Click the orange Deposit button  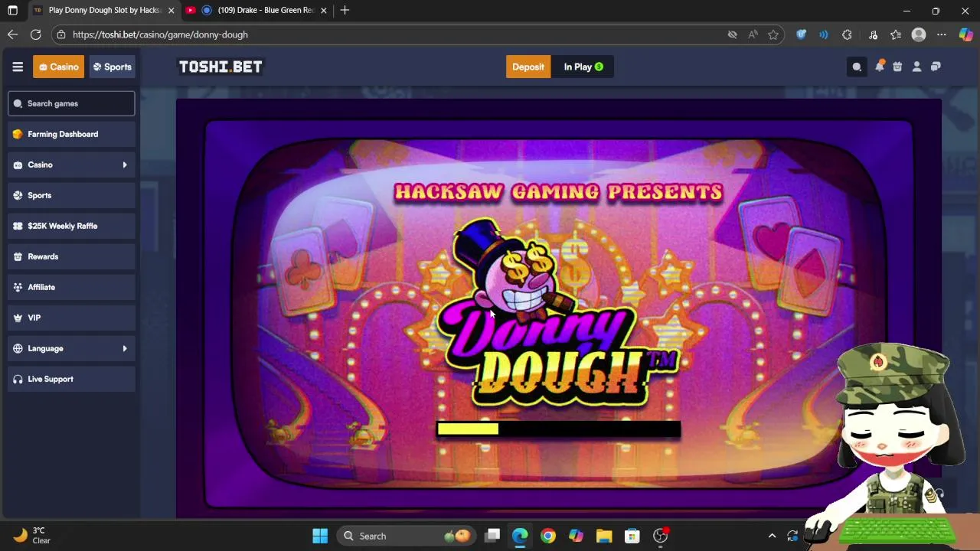tap(528, 67)
